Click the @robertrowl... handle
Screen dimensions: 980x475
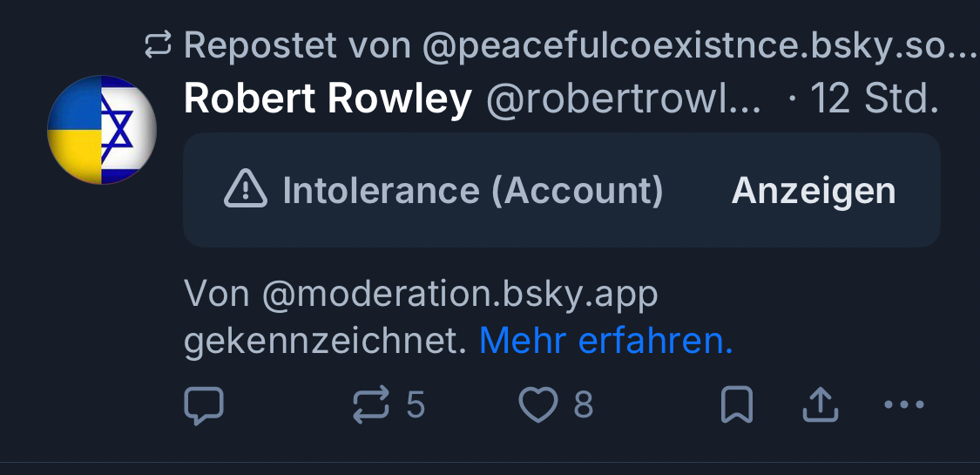pos(623,100)
